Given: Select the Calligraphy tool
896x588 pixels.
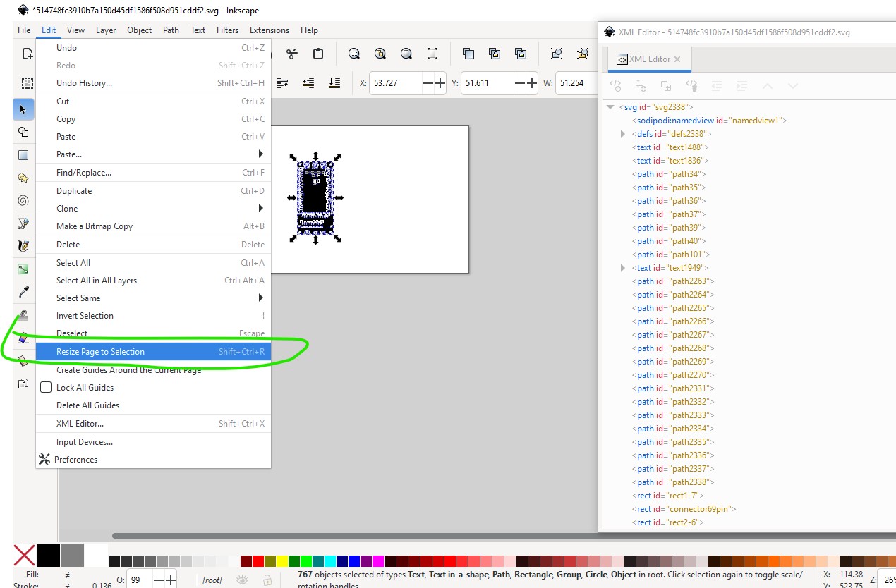Looking at the screenshot, I should 23,246.
